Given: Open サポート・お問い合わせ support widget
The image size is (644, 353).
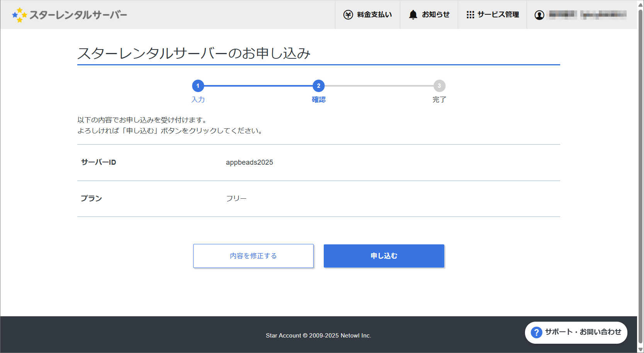Looking at the screenshot, I should (x=576, y=332).
